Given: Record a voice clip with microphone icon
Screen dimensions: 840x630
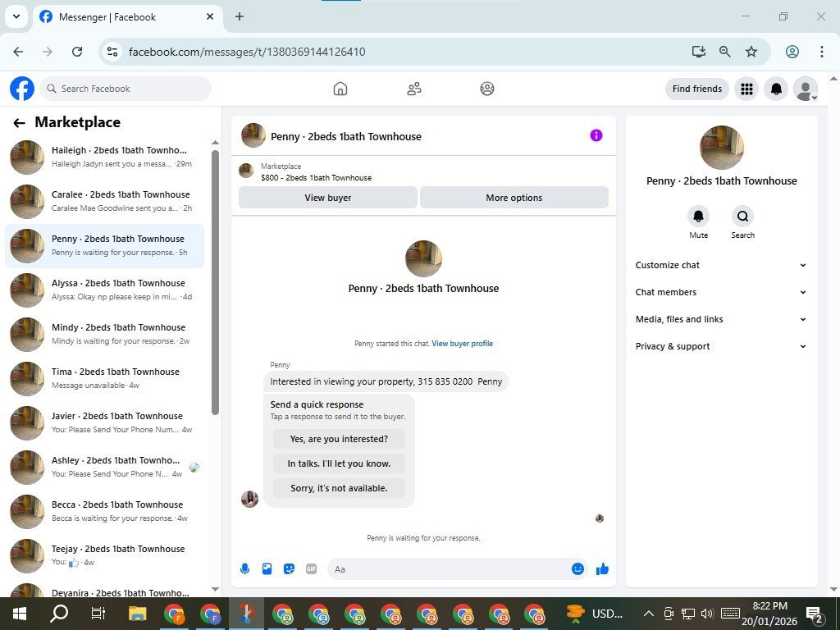Looking at the screenshot, I should (244, 569).
